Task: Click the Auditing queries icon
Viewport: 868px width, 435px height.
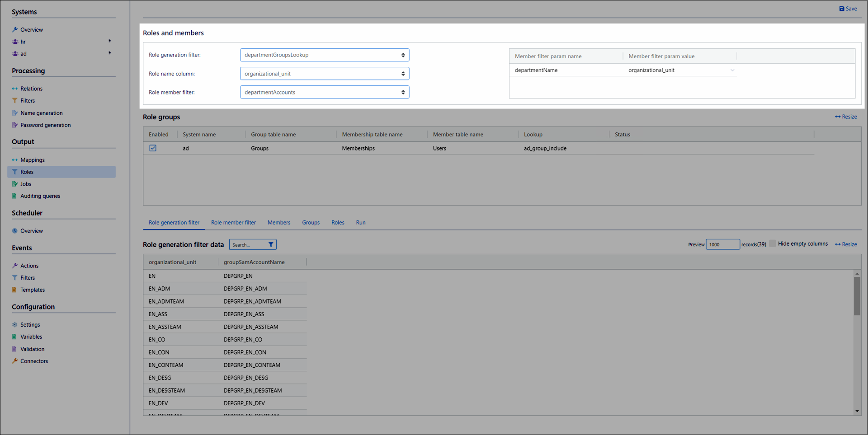Action: [14, 196]
